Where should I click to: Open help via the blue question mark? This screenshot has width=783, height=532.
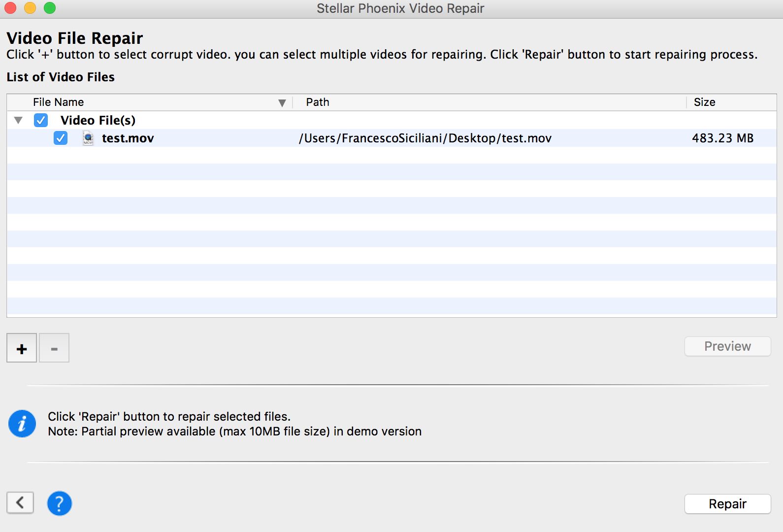coord(60,503)
